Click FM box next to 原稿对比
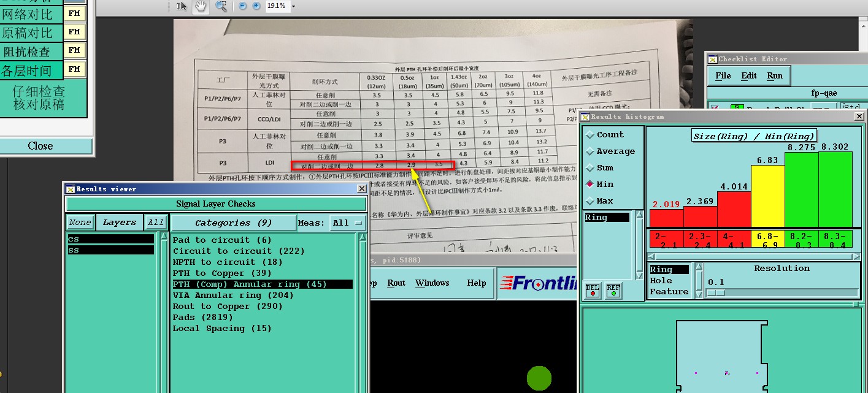Screen dimensions: 868x393 click(x=74, y=32)
